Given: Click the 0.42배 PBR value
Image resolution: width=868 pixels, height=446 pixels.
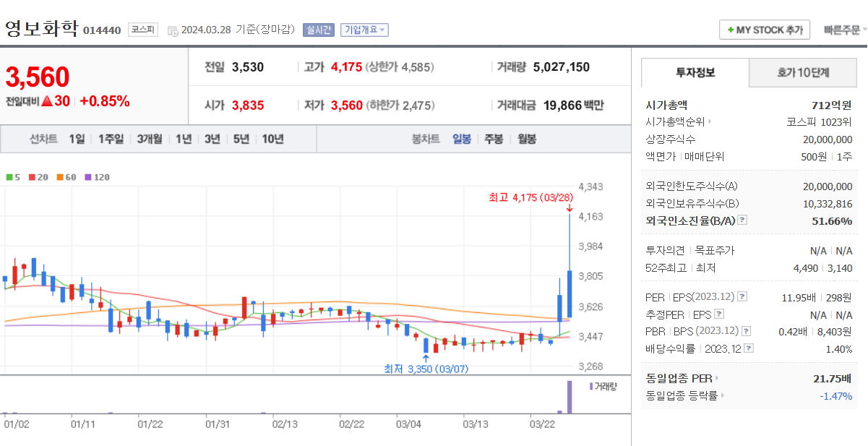Looking at the screenshot, I should pos(794,331).
